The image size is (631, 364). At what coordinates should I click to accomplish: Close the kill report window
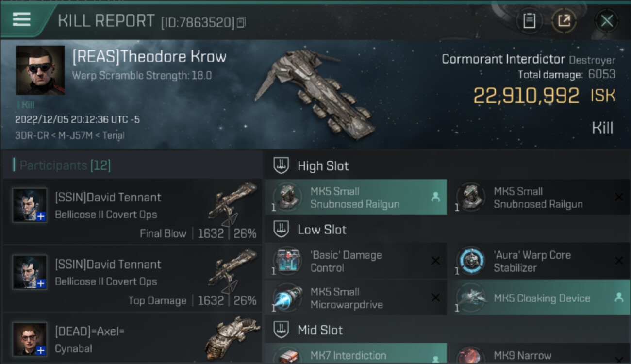click(607, 21)
